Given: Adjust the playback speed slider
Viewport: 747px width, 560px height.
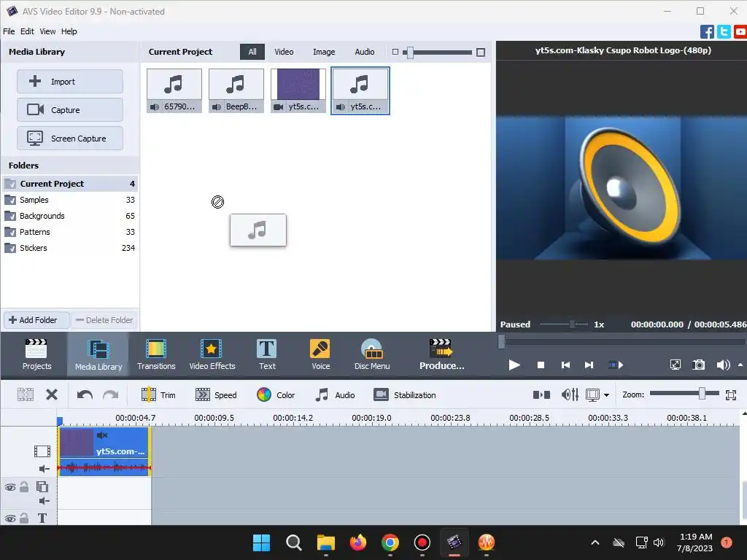Looking at the screenshot, I should point(572,324).
